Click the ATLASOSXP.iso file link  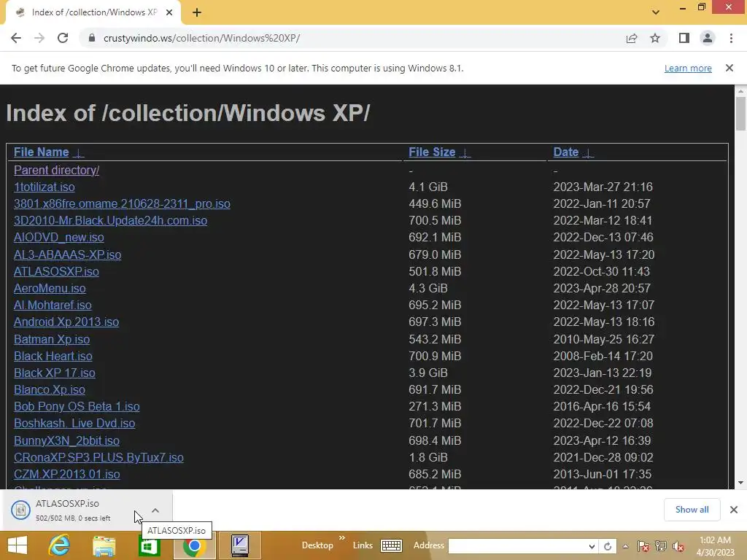pos(56,271)
